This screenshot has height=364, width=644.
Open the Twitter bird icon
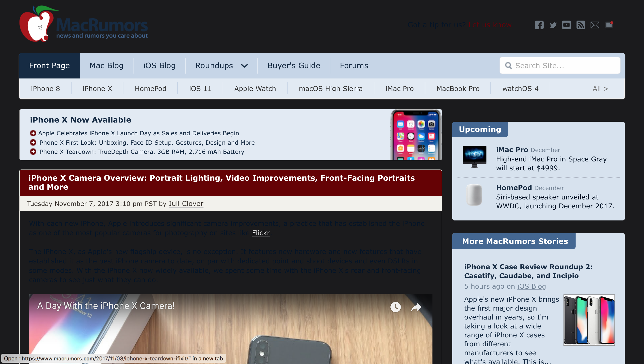(553, 25)
